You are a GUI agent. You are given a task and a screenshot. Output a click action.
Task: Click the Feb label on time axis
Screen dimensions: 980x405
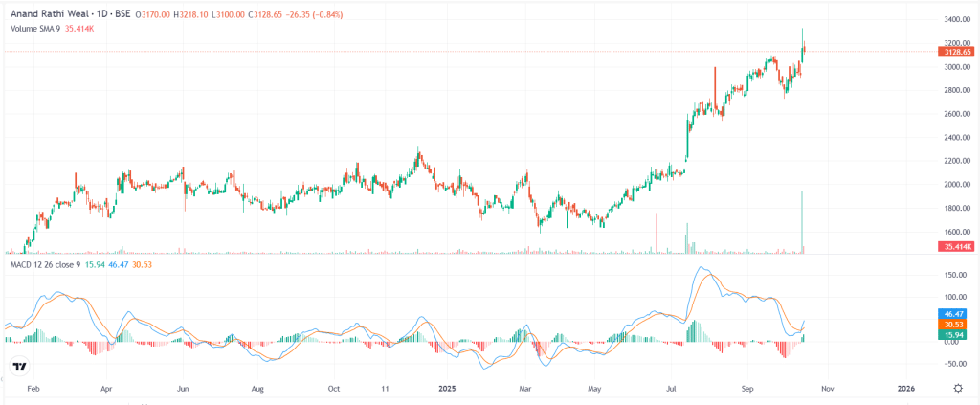(33, 390)
